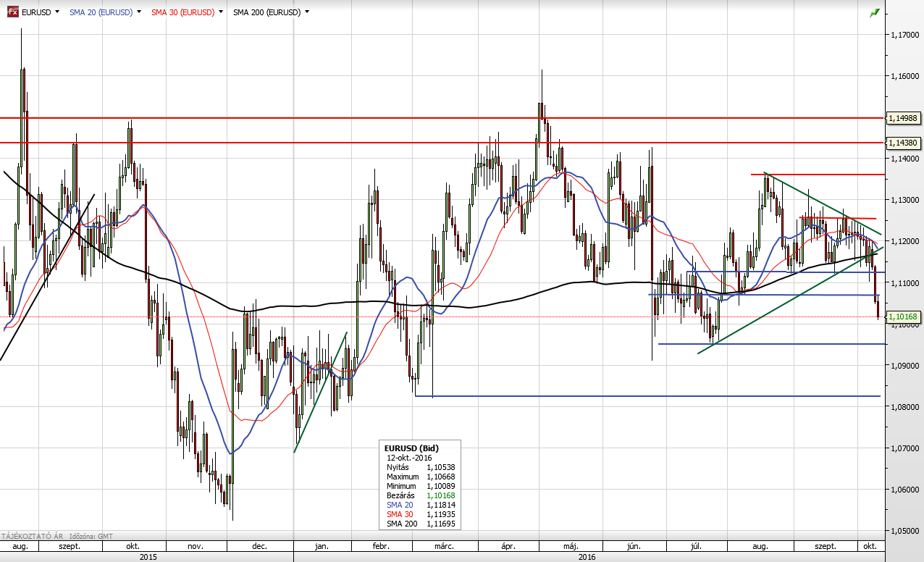This screenshot has height=562, width=924.
Task: Click the green chart trend icon
Action: [x=875, y=12]
